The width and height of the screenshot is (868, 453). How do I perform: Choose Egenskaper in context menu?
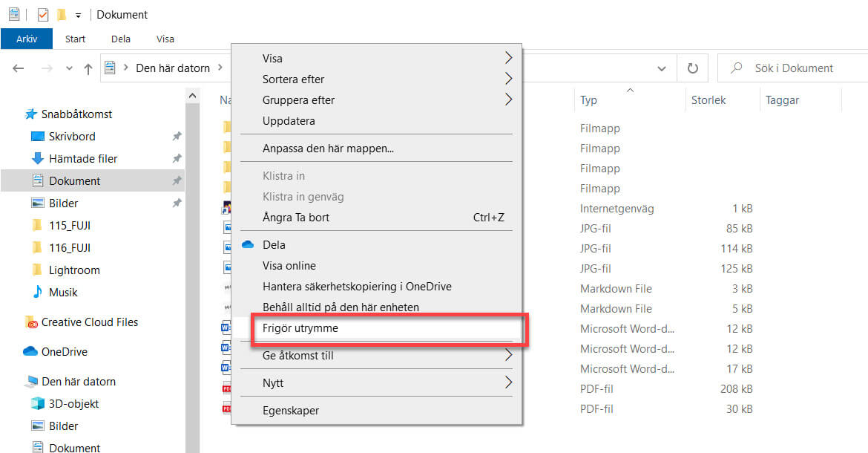point(291,410)
